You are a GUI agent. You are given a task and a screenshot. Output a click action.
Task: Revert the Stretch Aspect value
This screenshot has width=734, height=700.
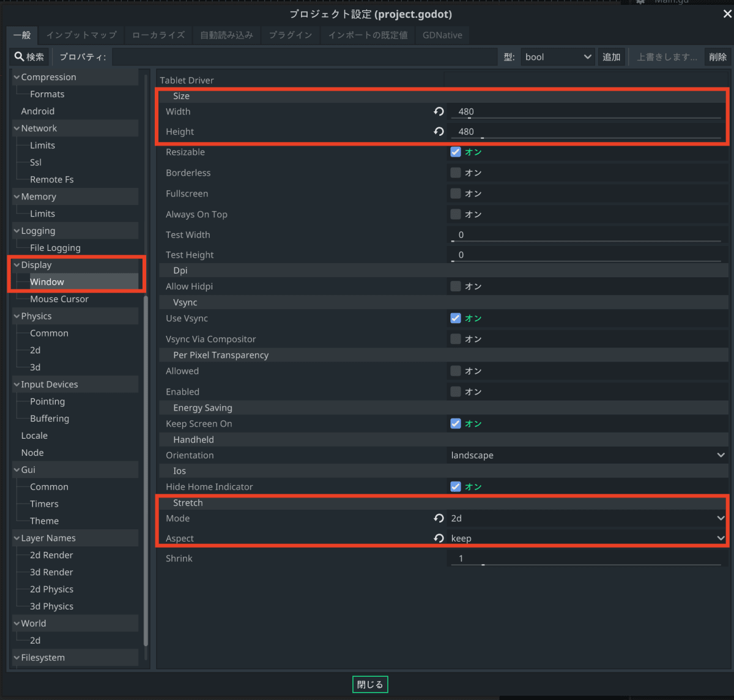click(439, 538)
